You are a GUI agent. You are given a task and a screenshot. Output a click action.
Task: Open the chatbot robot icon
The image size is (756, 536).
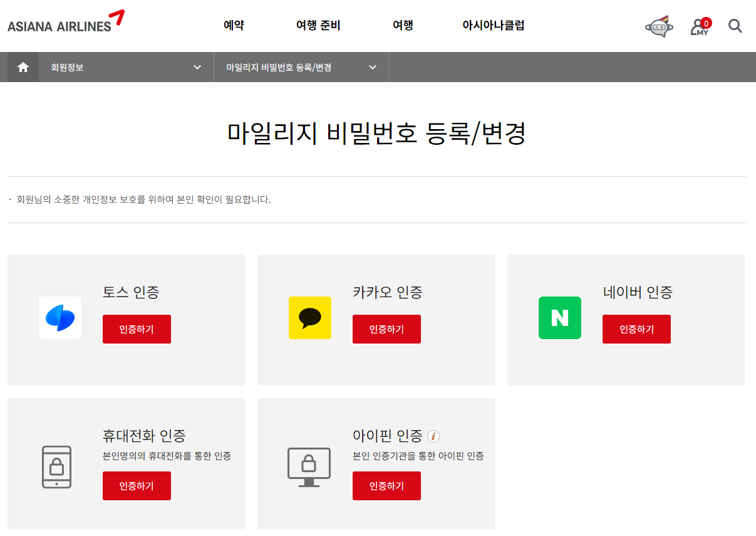coord(659,26)
